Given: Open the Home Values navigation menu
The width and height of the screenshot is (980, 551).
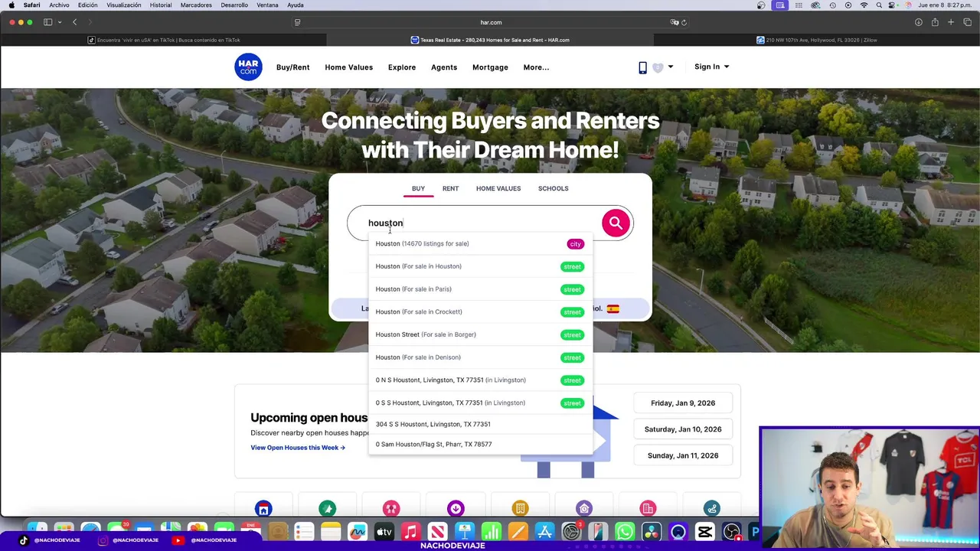Looking at the screenshot, I should point(348,67).
